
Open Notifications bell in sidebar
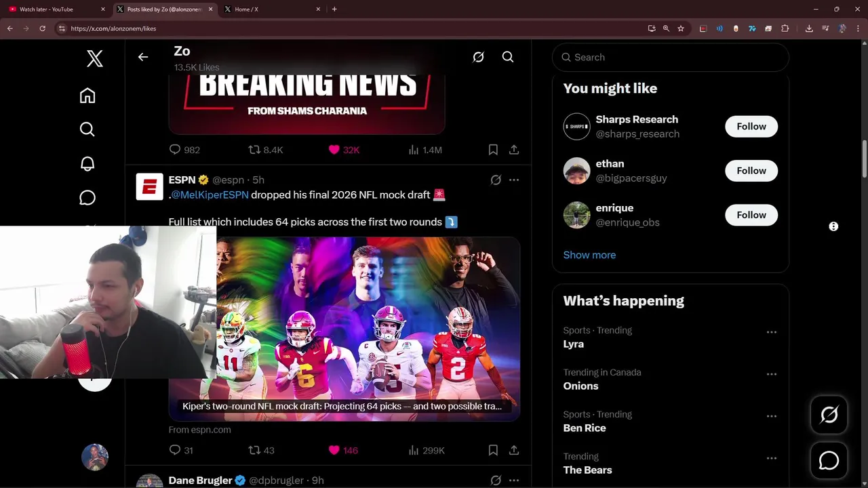coord(87,163)
